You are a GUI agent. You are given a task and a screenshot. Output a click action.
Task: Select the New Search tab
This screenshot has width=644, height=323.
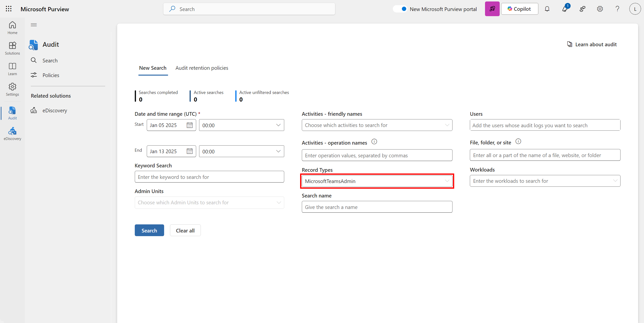153,68
